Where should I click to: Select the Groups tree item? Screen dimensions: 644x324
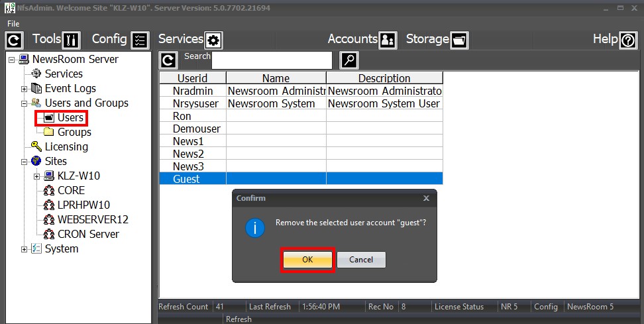coord(74,132)
